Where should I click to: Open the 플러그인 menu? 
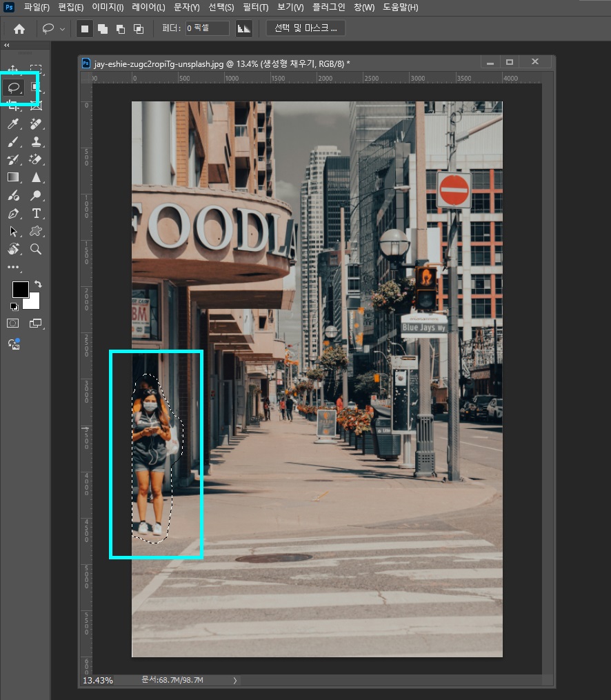pyautogui.click(x=328, y=7)
